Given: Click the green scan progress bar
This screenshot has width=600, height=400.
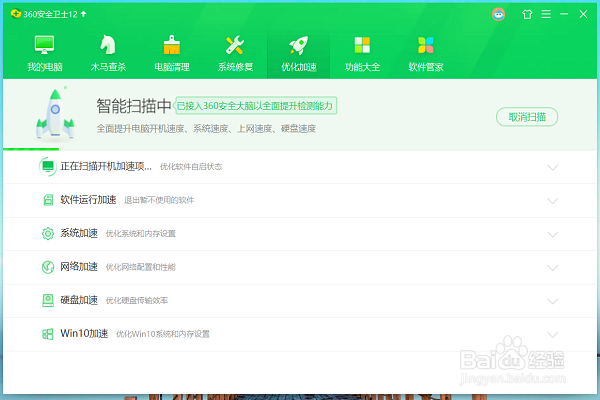Looking at the screenshot, I should tap(31, 149).
